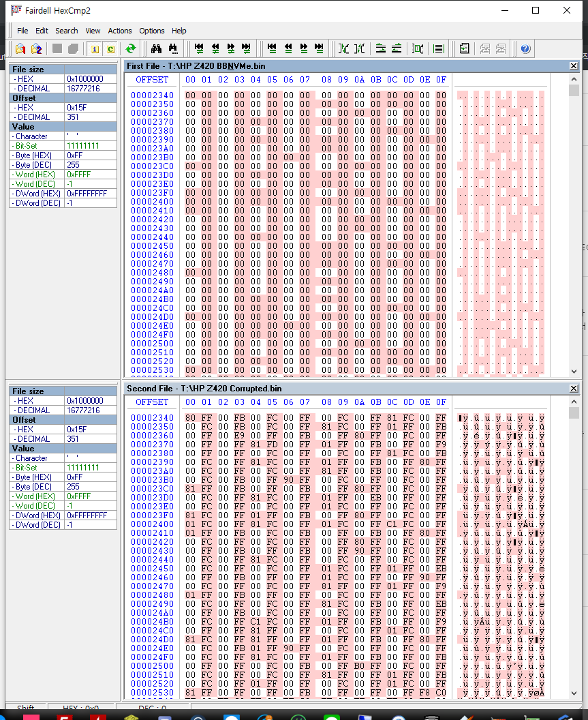Click the first crossed-brackets sync icon
Image resolution: width=588 pixels, height=720 pixels.
[344, 48]
